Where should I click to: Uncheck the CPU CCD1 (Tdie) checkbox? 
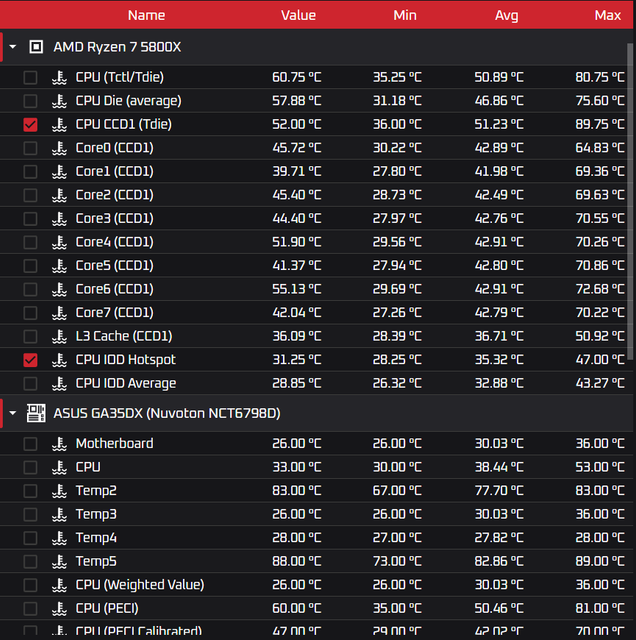(30, 124)
